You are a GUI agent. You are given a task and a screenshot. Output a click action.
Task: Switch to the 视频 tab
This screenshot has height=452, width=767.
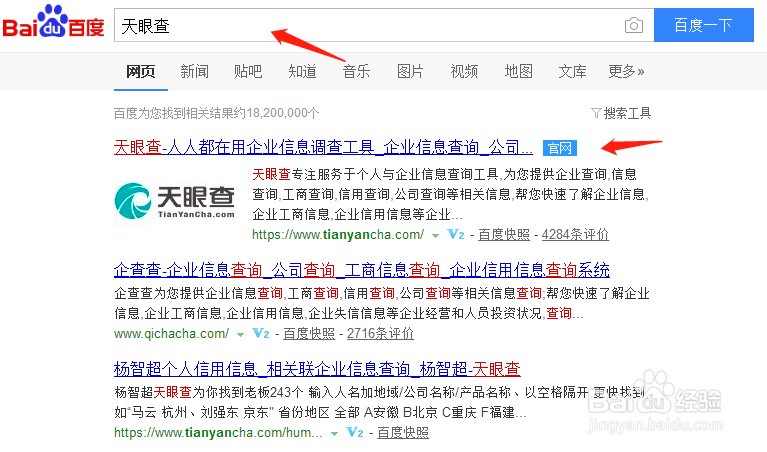pyautogui.click(x=464, y=71)
